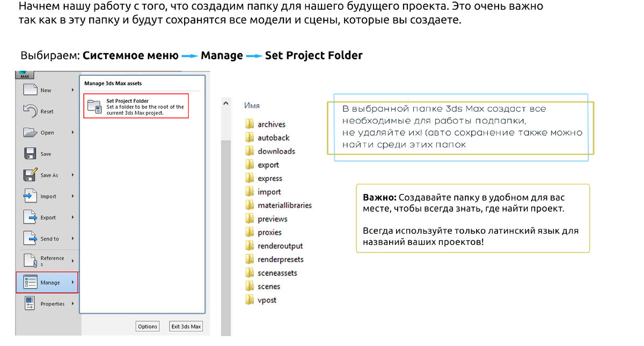The image size is (644, 346).
Task: Click the Set Project Folder icon
Action: 94,107
